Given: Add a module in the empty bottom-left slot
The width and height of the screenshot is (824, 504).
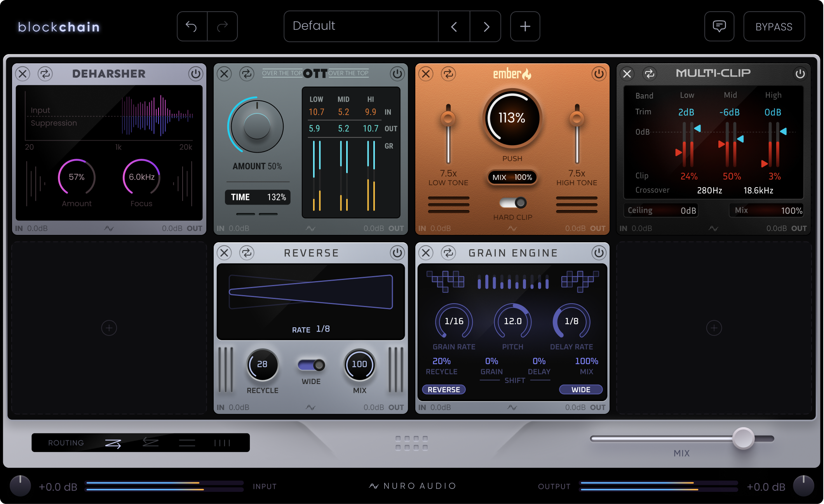Looking at the screenshot, I should click(109, 328).
